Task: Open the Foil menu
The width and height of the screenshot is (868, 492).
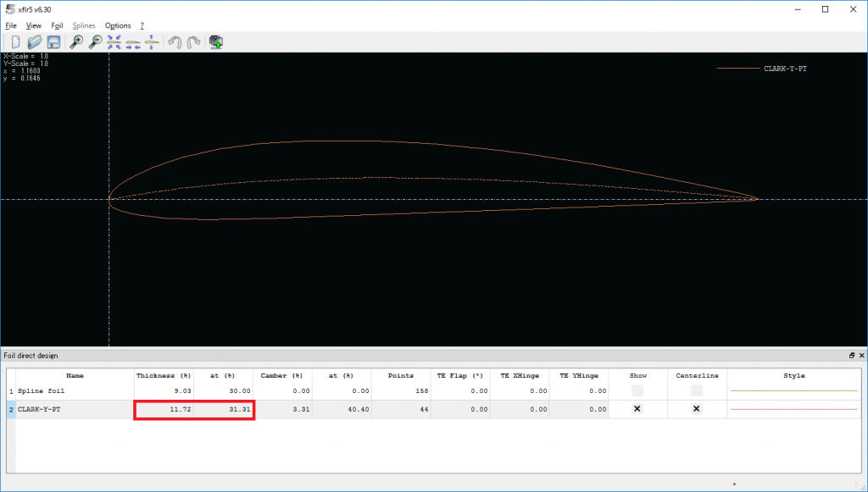Action: [57, 26]
